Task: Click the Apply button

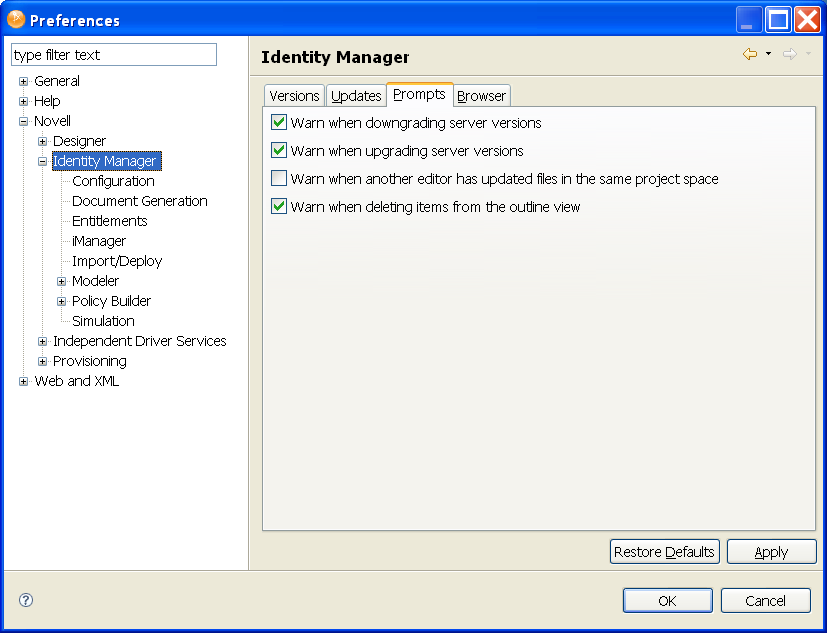Action: coord(771,552)
